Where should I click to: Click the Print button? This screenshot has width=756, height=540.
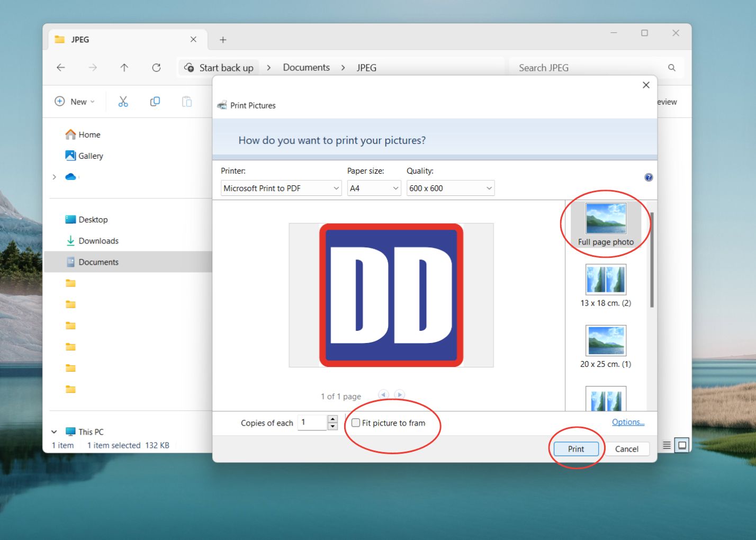pyautogui.click(x=576, y=449)
